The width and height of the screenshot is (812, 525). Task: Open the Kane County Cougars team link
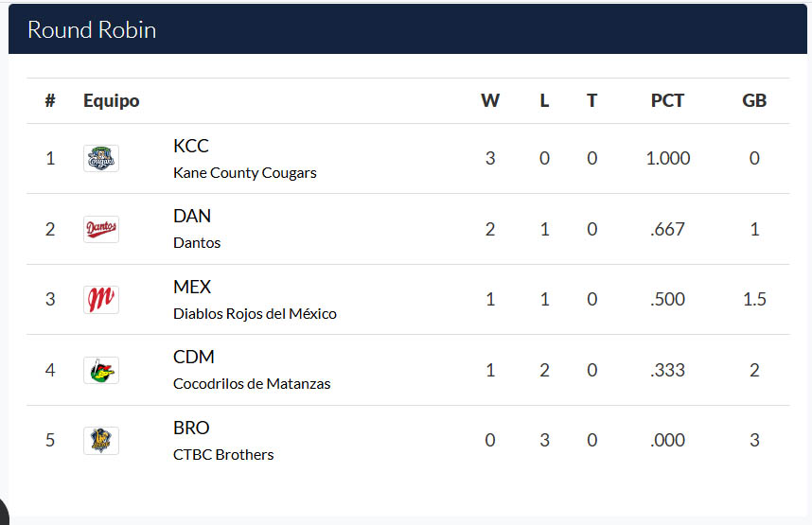(244, 173)
